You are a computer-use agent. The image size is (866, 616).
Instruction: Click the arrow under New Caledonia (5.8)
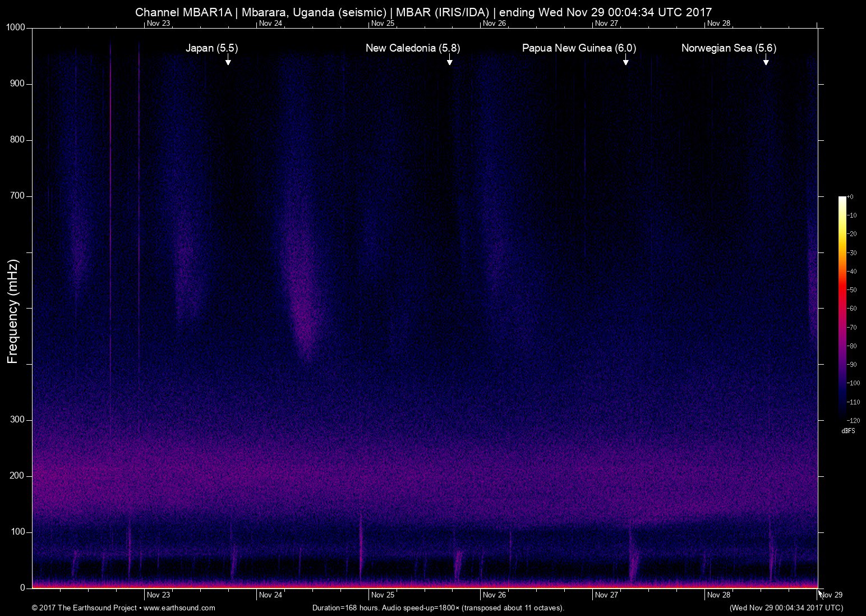point(449,60)
